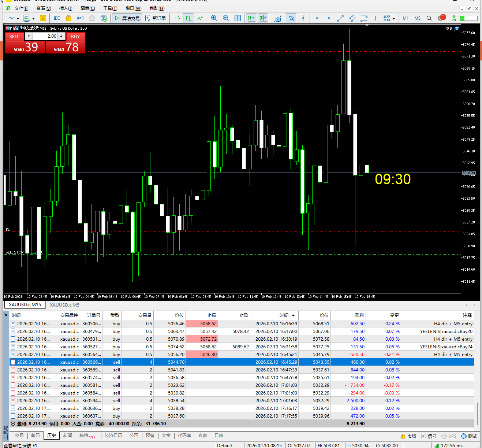Select the text label tool
Viewport: 482px width, 448px height.
pos(375,18)
